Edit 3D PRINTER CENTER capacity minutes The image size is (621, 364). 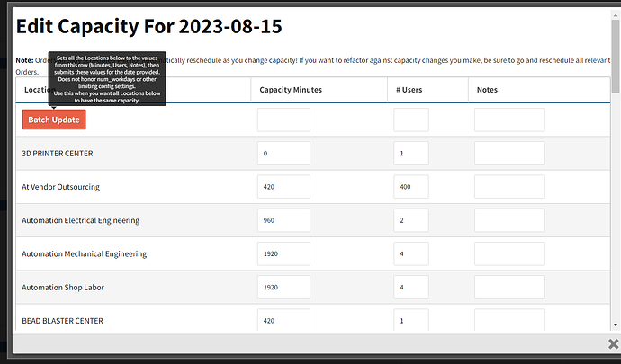[283, 153]
